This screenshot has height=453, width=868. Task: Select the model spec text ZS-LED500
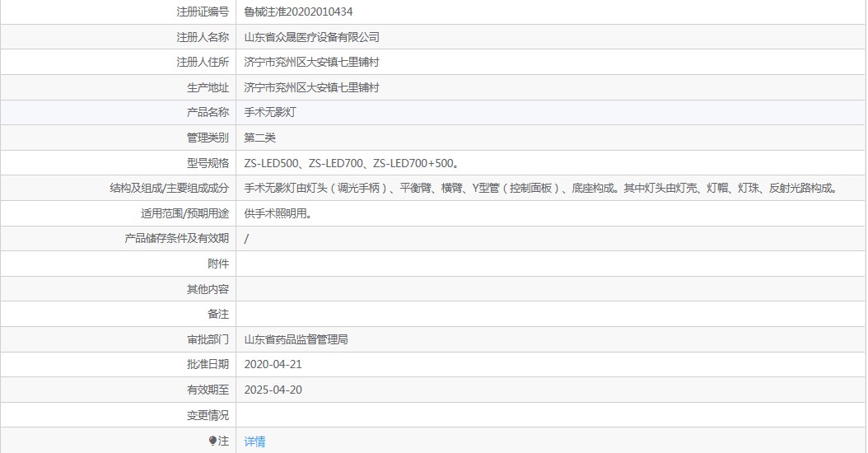point(272,163)
